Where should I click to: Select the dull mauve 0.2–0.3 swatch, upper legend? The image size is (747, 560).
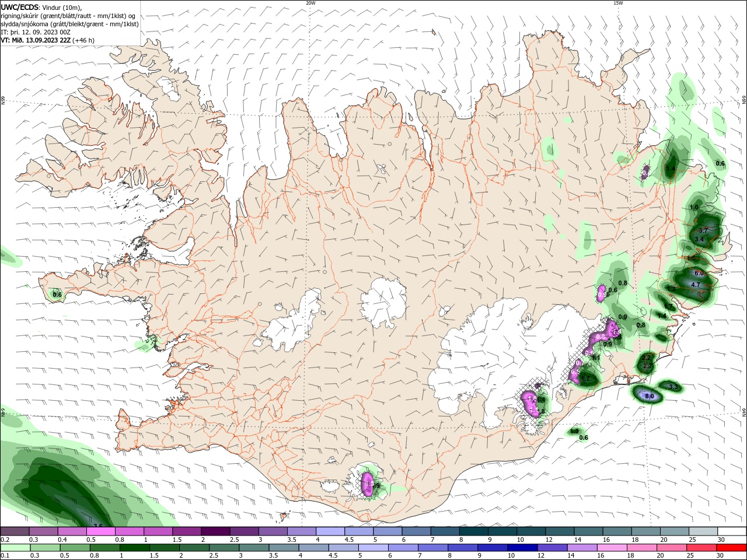(x=15, y=531)
